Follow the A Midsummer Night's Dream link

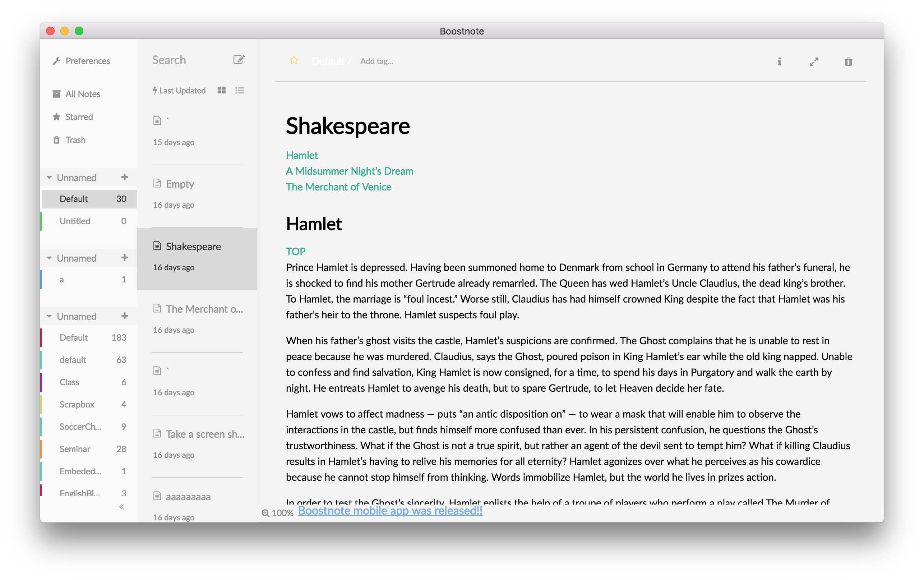tap(349, 171)
